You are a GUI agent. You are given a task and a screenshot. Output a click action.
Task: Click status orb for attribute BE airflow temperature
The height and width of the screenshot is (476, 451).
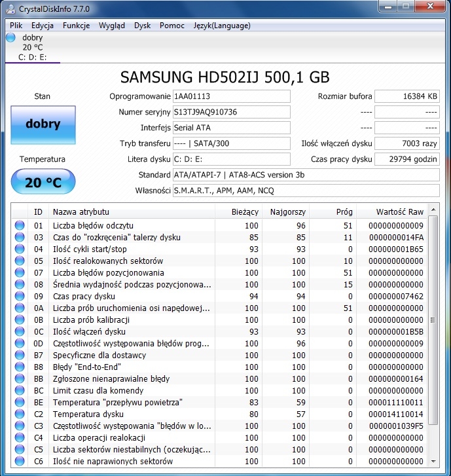pyautogui.click(x=20, y=402)
